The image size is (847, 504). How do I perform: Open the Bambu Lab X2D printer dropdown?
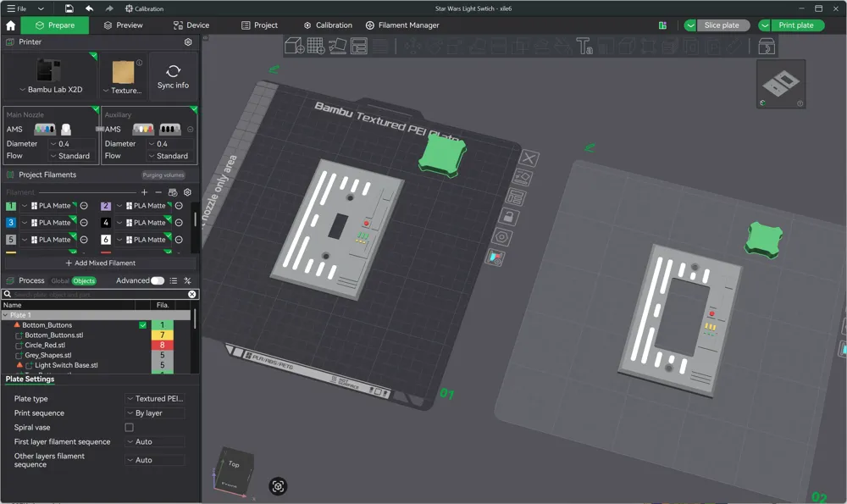click(51, 90)
